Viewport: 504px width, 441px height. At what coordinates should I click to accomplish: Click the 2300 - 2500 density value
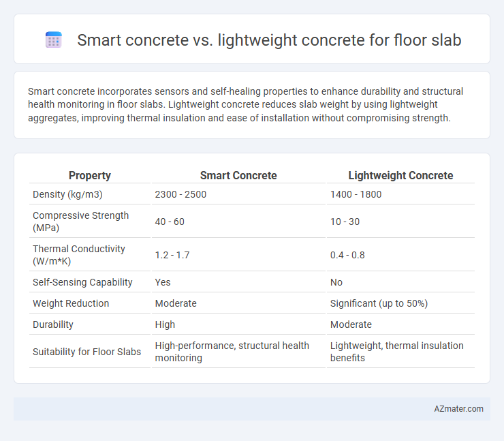[x=180, y=194]
